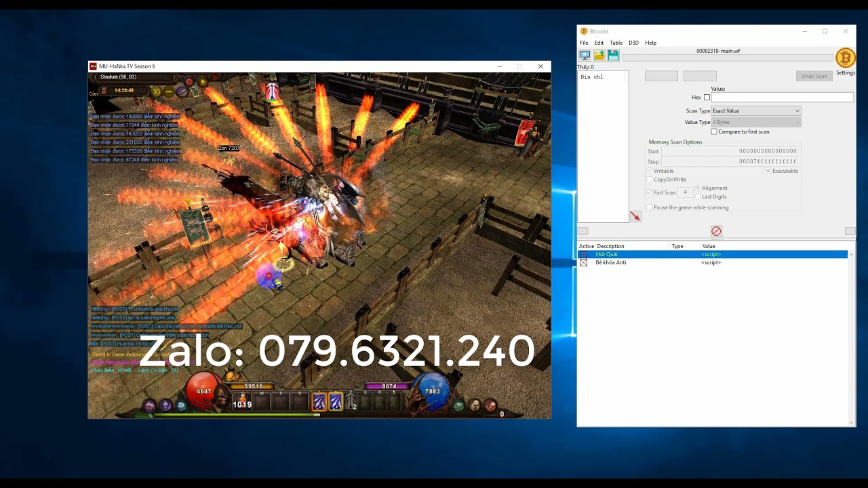Toggle the Hex checkbox
The image size is (868, 488).
pyautogui.click(x=707, y=98)
